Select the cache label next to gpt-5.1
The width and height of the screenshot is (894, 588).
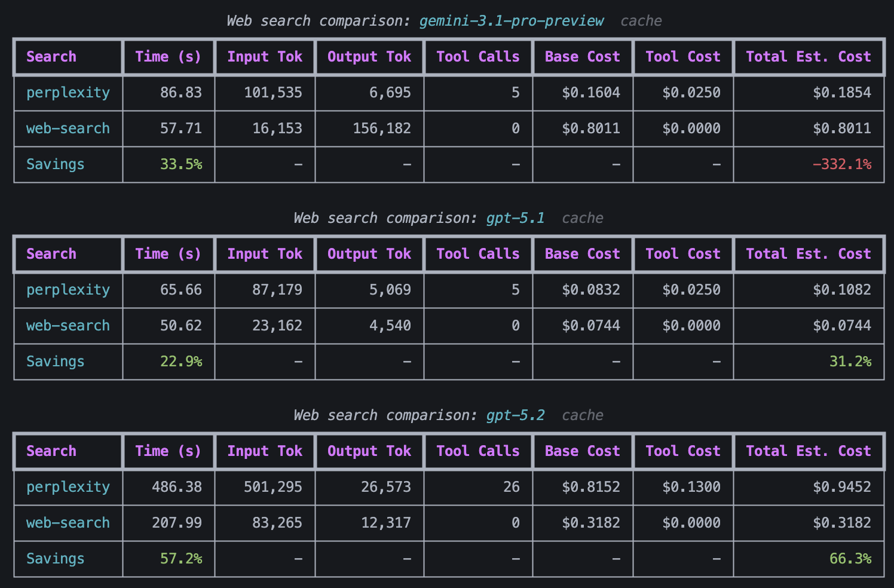tap(582, 218)
